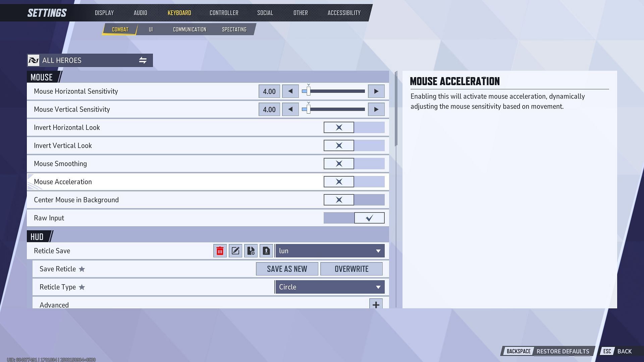Click the export reticle icon
Viewport: 644px width, 362px height.
point(266,251)
